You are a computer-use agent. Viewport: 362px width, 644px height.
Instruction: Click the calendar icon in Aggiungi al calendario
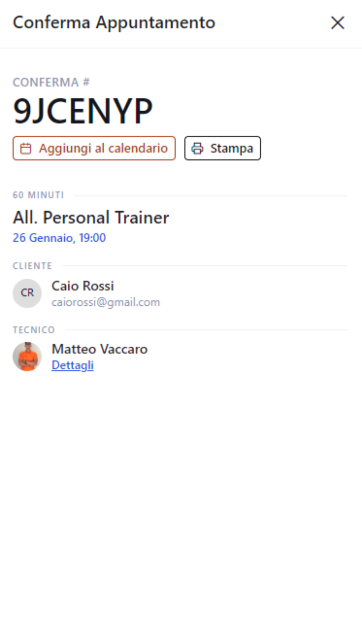coord(26,149)
